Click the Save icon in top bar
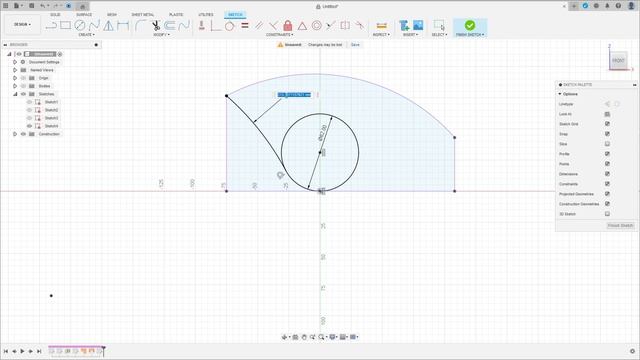The width and height of the screenshot is (640, 360). 31,6
